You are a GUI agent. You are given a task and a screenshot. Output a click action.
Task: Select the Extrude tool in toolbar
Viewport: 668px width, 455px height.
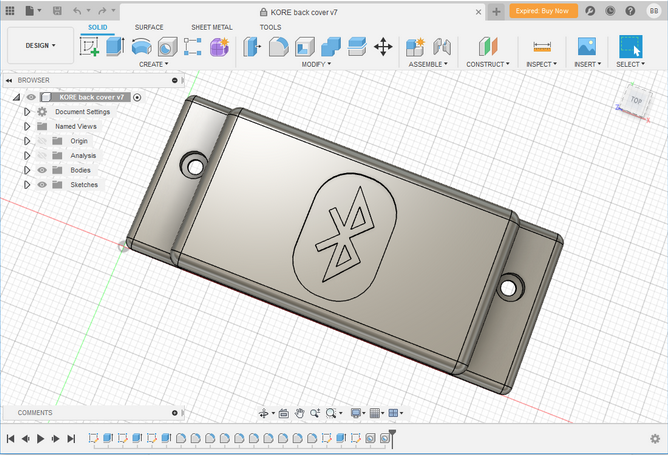[114, 46]
